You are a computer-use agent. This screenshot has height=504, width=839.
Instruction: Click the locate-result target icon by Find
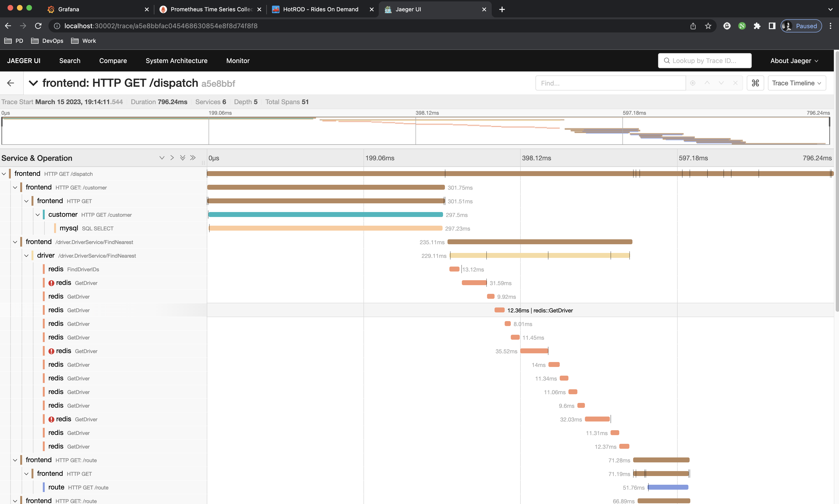[693, 83]
